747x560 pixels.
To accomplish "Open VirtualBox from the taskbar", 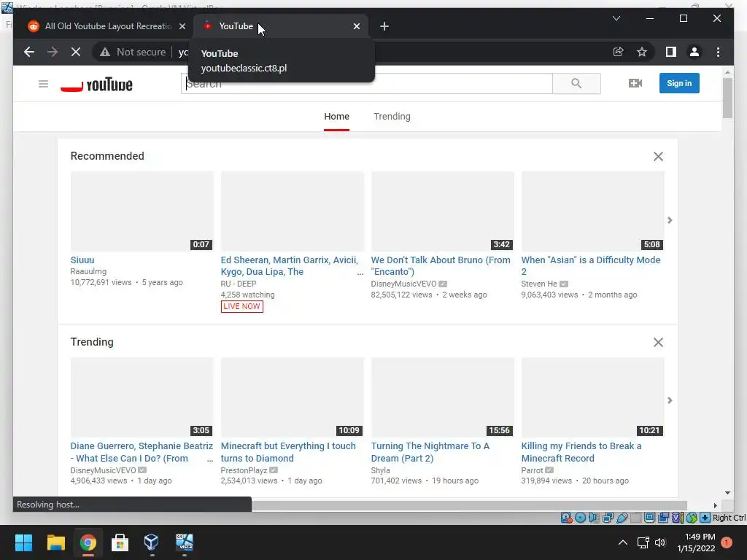I will tap(152, 542).
